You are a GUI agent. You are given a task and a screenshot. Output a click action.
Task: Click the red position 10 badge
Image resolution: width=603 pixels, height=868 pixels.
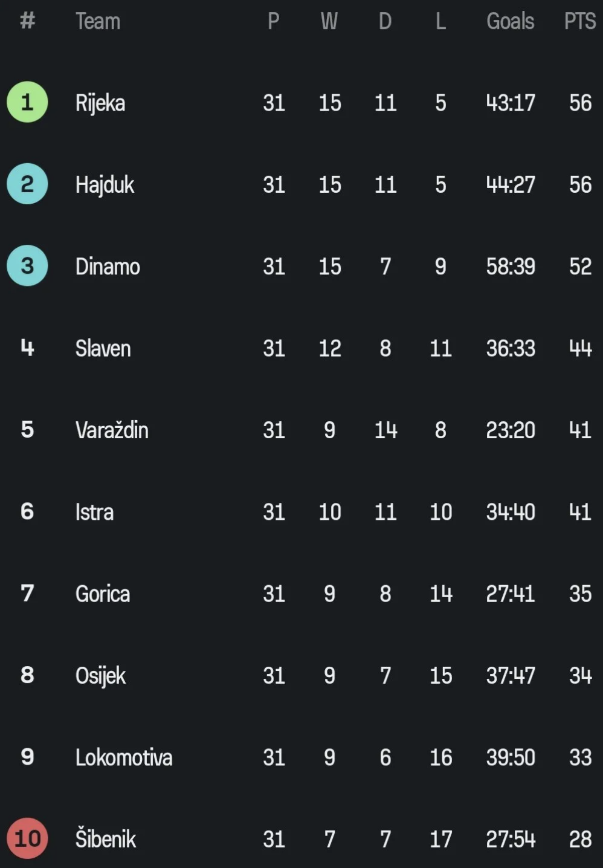(x=27, y=838)
